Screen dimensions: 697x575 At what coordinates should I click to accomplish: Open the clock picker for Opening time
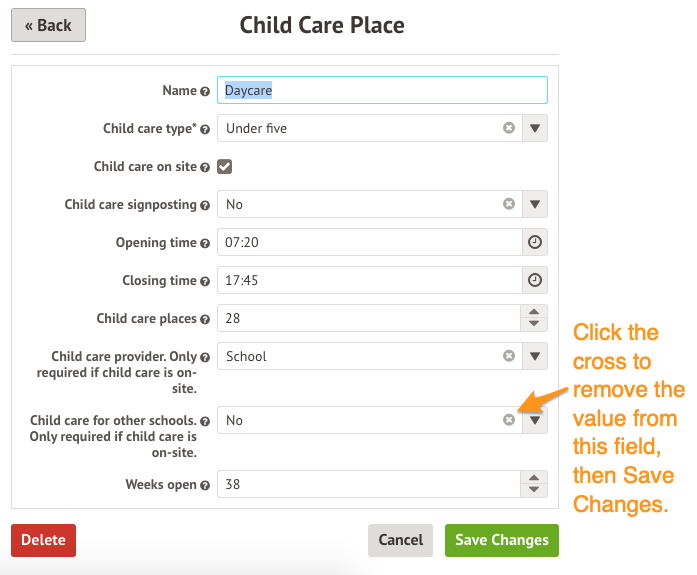535,243
